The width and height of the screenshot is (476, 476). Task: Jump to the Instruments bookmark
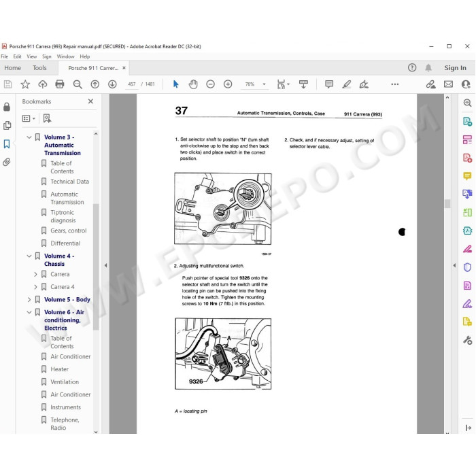pyautogui.click(x=65, y=407)
